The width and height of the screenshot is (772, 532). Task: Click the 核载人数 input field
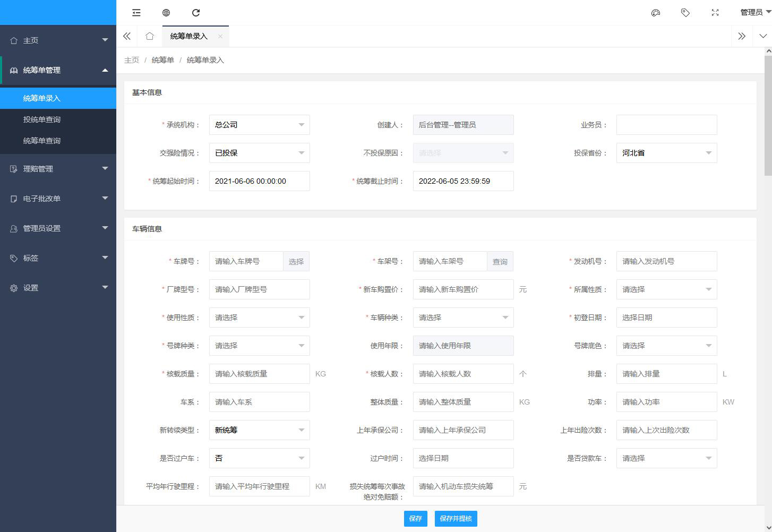click(464, 374)
